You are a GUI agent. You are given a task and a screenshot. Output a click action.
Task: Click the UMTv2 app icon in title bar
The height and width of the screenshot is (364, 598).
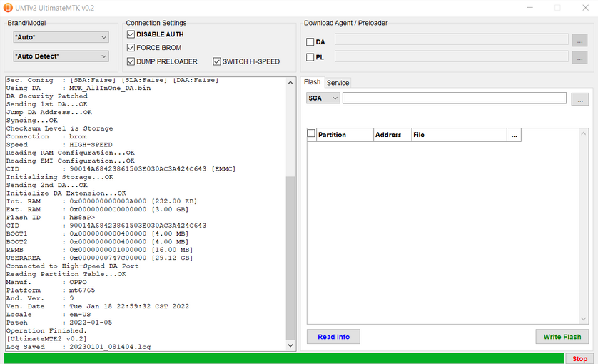8,8
